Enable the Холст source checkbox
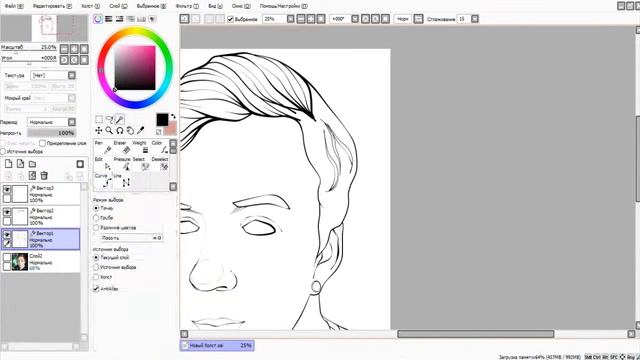 coord(96,277)
